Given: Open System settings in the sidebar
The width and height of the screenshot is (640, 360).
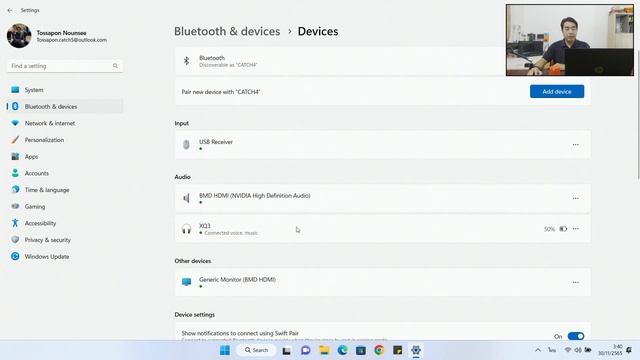Looking at the screenshot, I should pos(65,90).
